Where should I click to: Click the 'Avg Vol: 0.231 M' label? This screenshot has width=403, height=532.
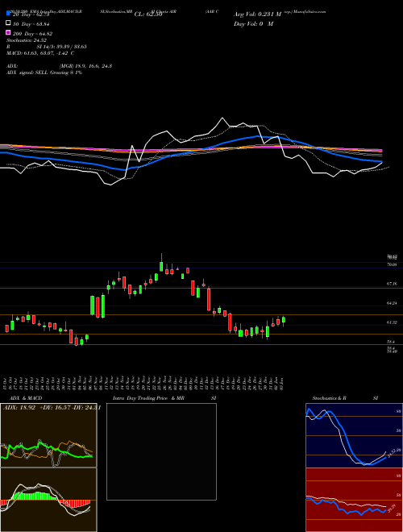[257, 15]
